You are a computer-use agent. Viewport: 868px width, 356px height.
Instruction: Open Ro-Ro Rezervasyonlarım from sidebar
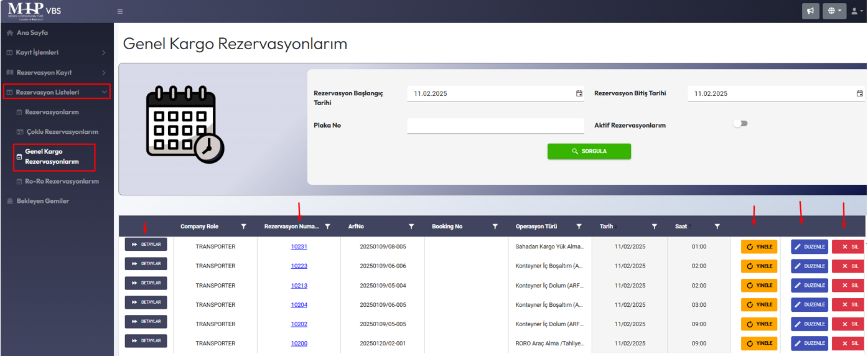coord(62,181)
